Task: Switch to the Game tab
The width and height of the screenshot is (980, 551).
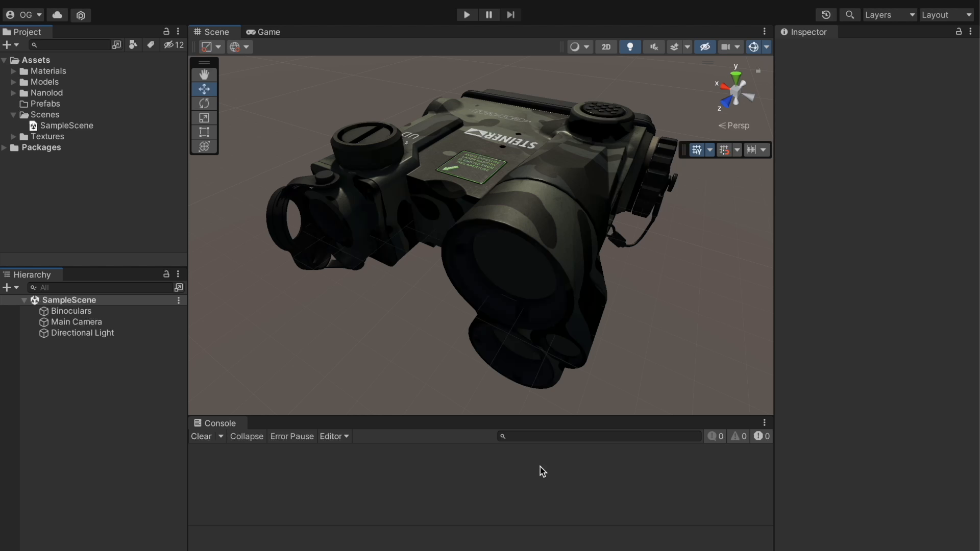Action: 263,32
